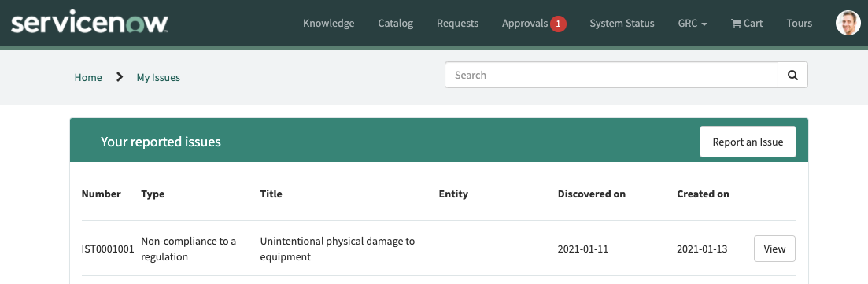Check System Status in the header
The height and width of the screenshot is (284, 868).
click(x=622, y=24)
